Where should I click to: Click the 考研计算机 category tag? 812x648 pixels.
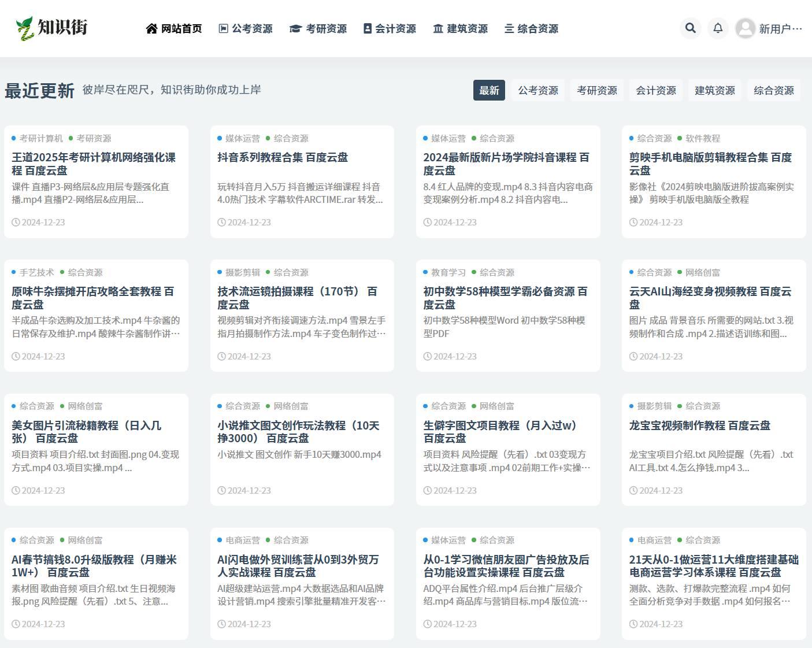coord(41,138)
